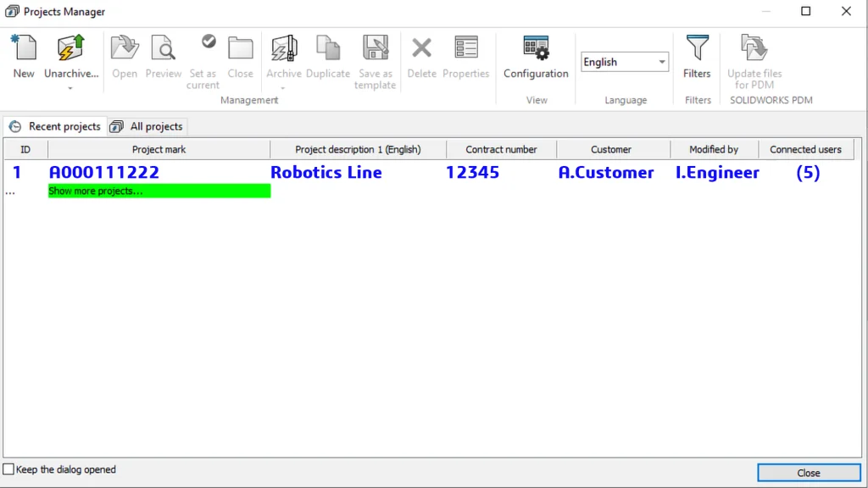
Task: Sort by Customer column header
Action: point(611,149)
